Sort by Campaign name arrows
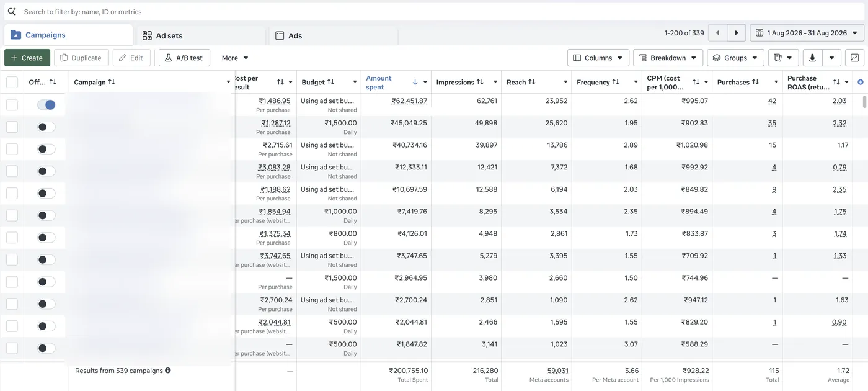Image resolution: width=868 pixels, height=391 pixels. click(x=112, y=82)
